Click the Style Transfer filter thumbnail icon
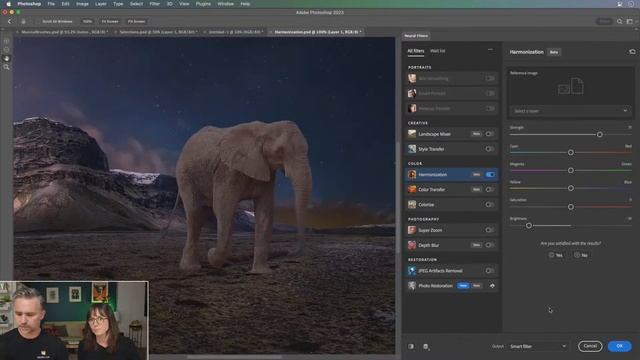 (412, 149)
